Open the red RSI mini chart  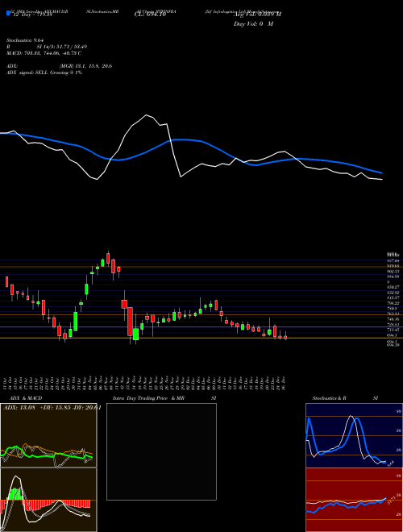(x=354, y=500)
